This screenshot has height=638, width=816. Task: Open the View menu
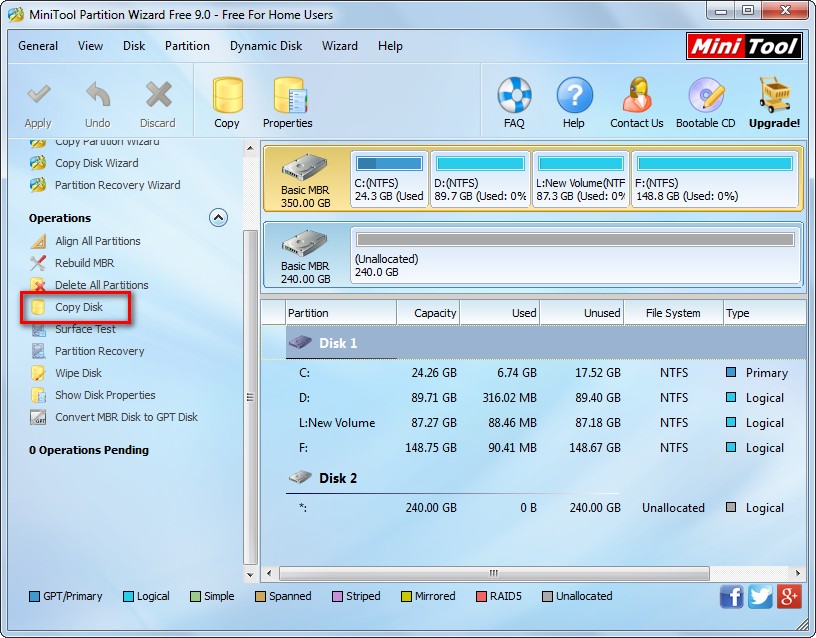[90, 46]
